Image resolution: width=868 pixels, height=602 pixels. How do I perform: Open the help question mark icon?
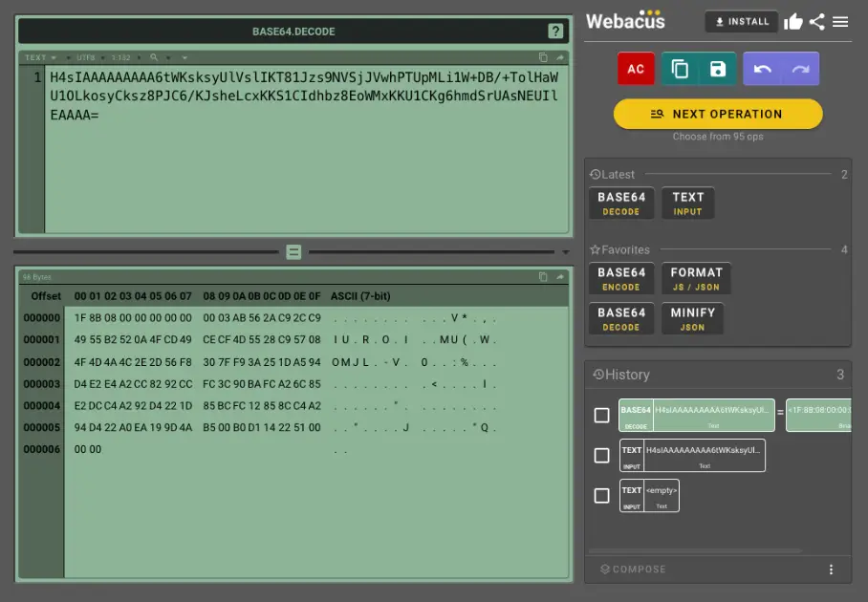pyautogui.click(x=555, y=32)
